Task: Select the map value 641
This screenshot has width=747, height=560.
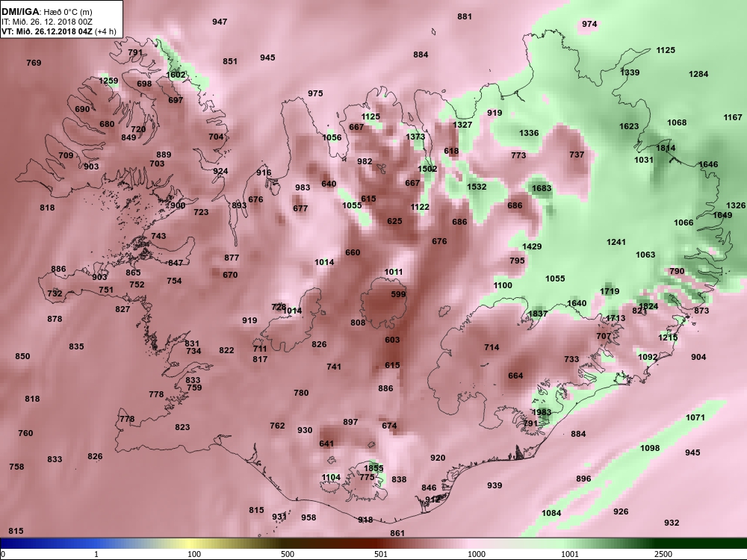Action: pos(326,444)
